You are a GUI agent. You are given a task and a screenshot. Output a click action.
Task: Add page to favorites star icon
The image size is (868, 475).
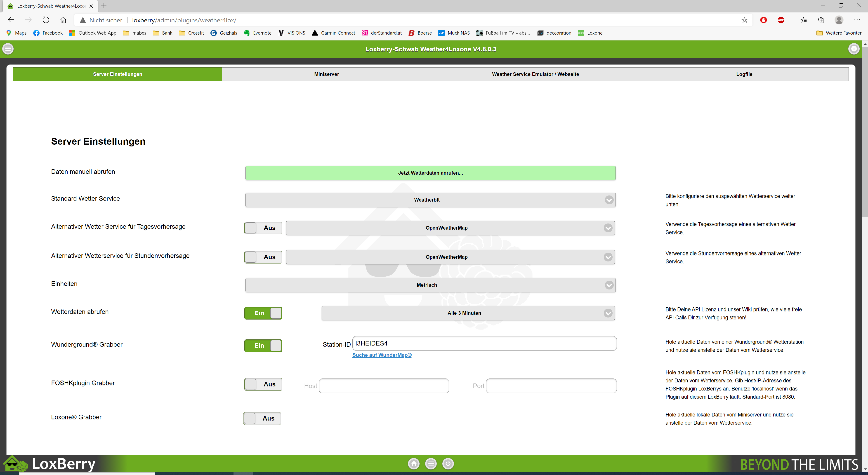(x=744, y=20)
